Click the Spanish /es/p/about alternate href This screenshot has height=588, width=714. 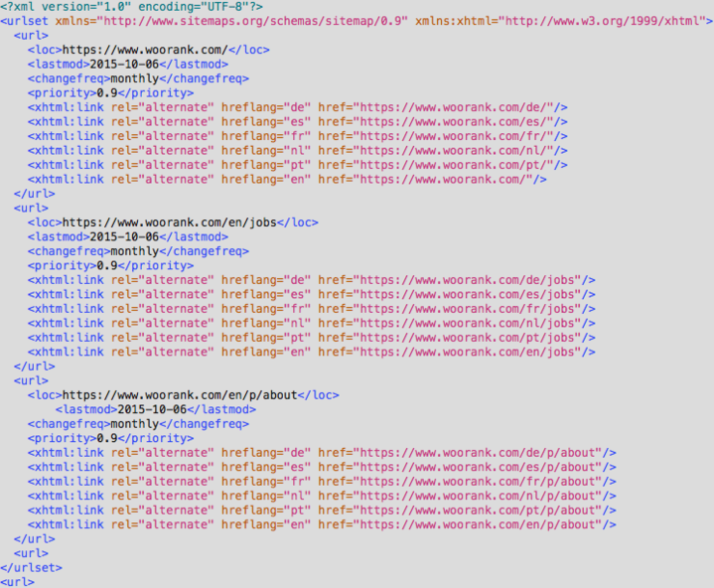(x=485, y=467)
